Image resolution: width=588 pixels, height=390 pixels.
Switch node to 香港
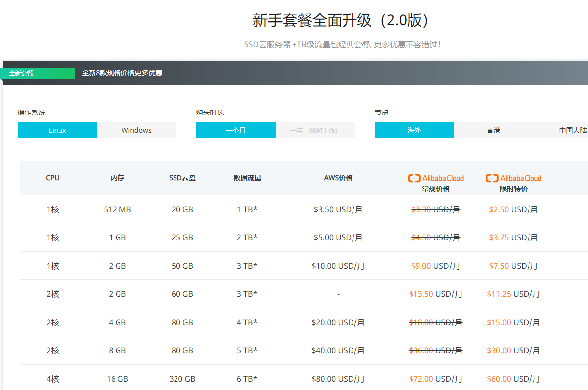pyautogui.click(x=494, y=130)
